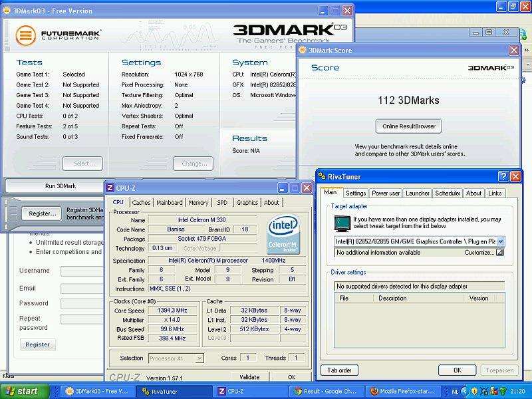Click the '1024 x 768' resolution setting
Screen dimensions: 532x399
pyautogui.click(x=189, y=74)
